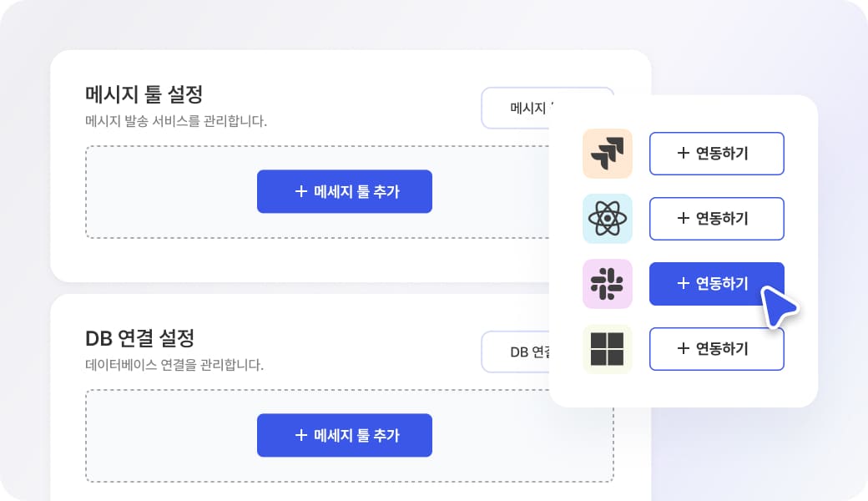Click the Windows logo icon

(608, 349)
